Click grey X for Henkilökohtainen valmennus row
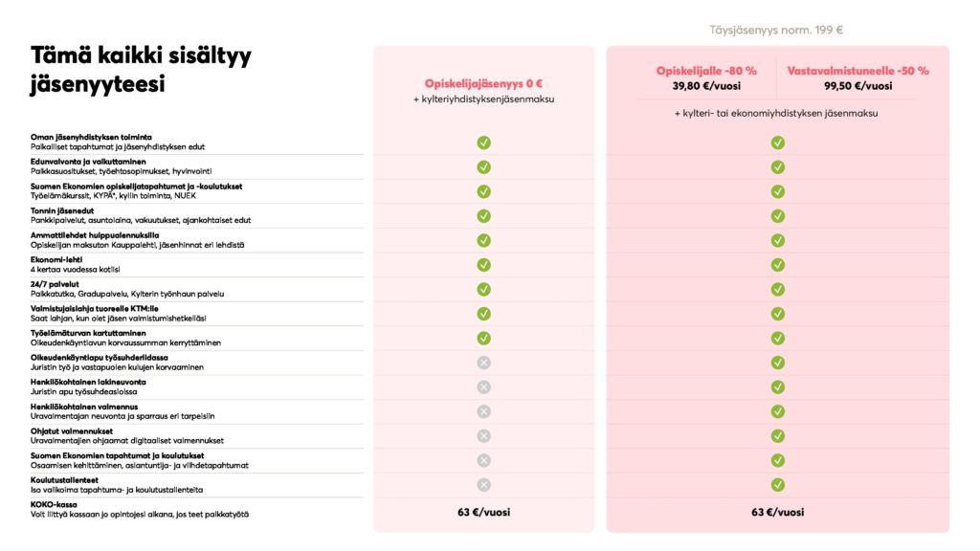This screenshot has width=980, height=551. pyautogui.click(x=483, y=411)
